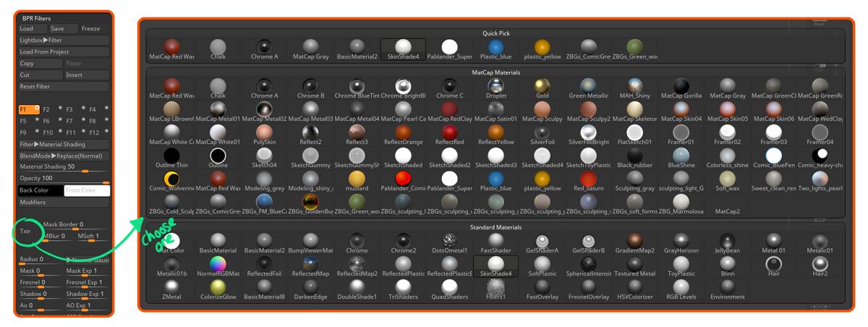The width and height of the screenshot is (868, 327).
Task: Choose the GradientMap2 material
Action: click(634, 244)
